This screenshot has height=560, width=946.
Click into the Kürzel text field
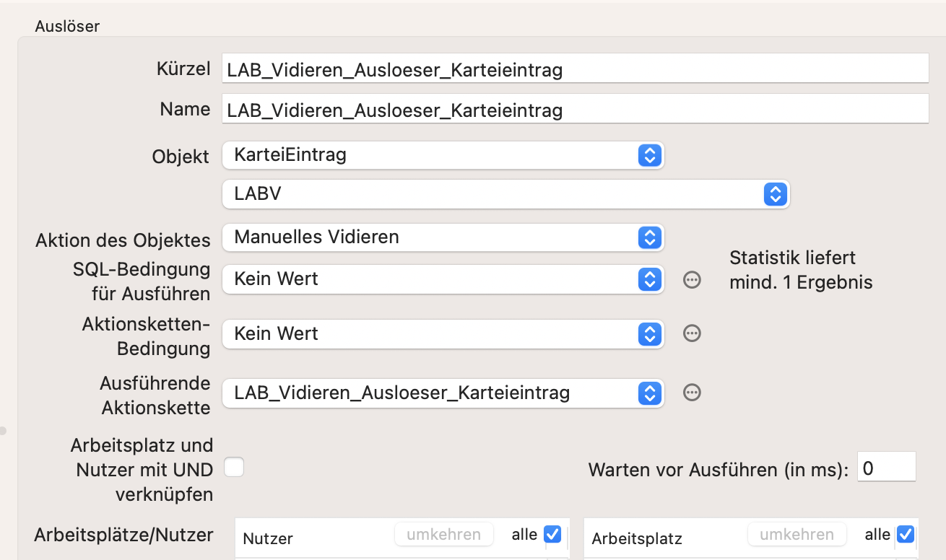(575, 69)
